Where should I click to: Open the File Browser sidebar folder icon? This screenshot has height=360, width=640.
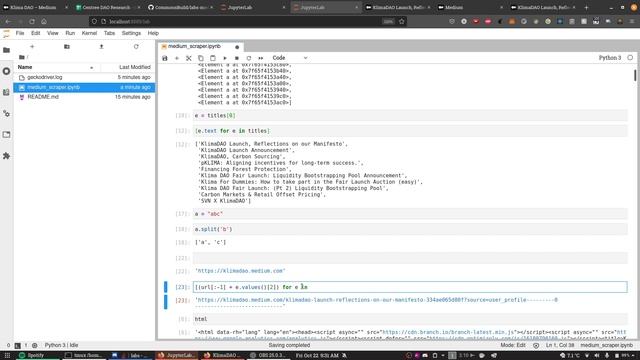coord(7,50)
